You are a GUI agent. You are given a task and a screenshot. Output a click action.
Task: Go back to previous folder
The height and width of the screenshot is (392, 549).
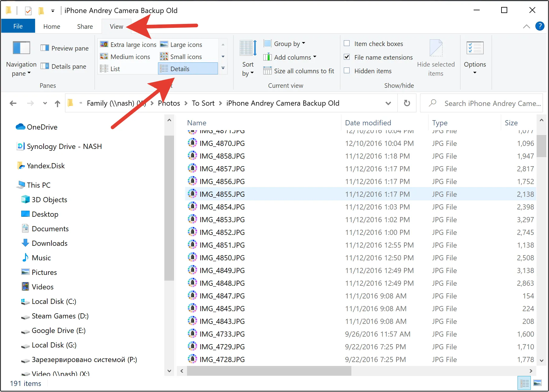tap(13, 103)
